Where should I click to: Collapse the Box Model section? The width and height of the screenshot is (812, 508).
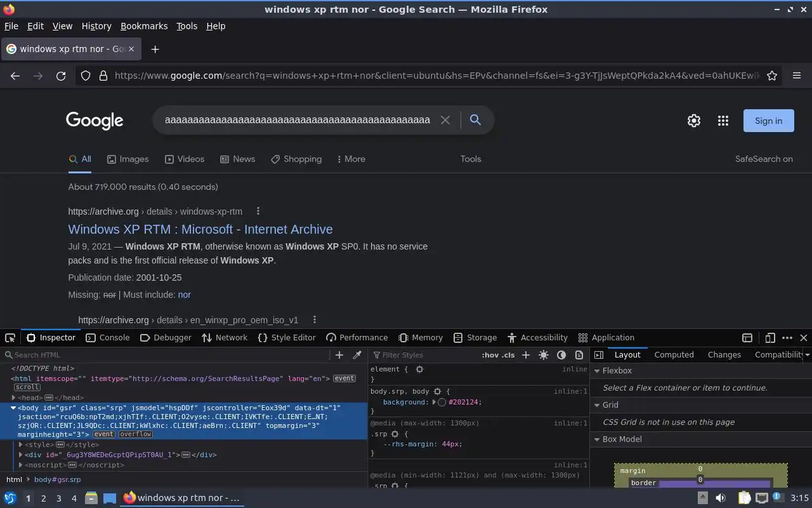pos(597,439)
